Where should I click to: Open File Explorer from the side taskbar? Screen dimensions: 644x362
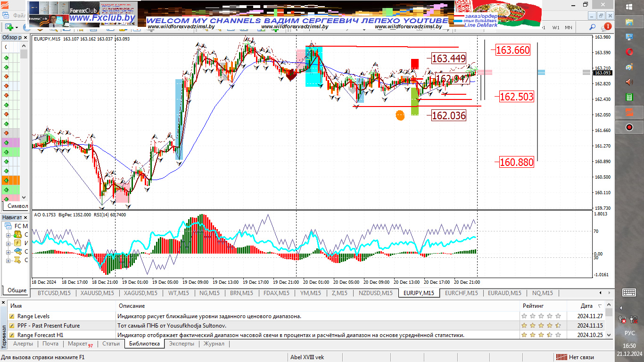click(x=629, y=22)
